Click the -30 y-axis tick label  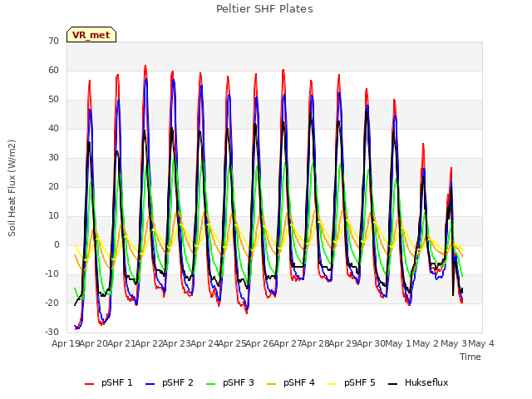[x=52, y=332]
